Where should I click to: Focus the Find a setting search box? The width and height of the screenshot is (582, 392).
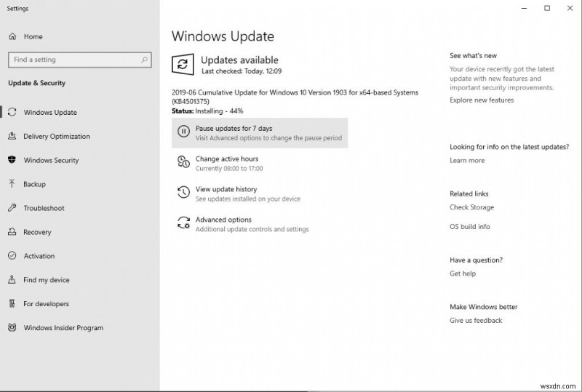pos(80,60)
